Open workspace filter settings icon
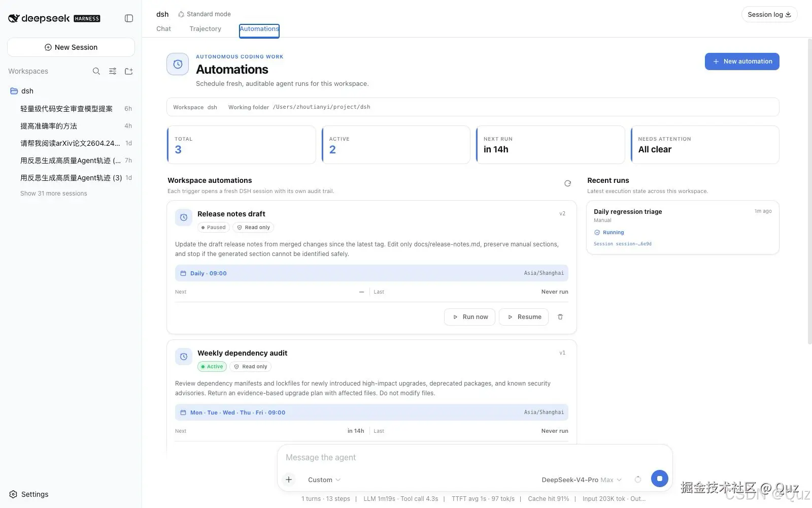Image resolution: width=812 pixels, height=508 pixels. pos(113,71)
